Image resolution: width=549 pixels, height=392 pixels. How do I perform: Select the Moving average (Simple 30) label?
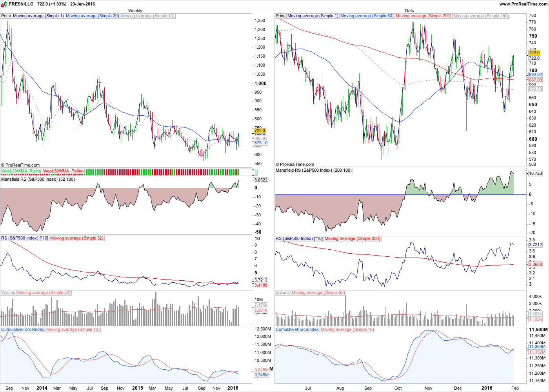[x=93, y=16]
